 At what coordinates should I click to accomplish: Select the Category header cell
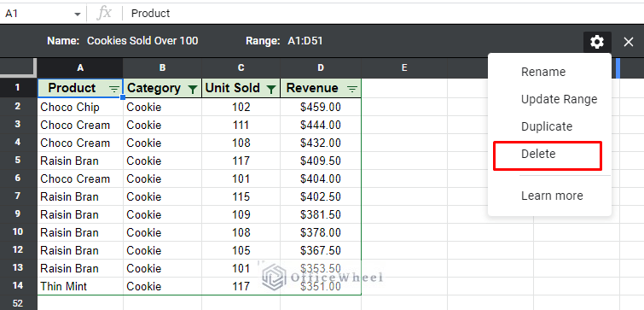coord(162,89)
